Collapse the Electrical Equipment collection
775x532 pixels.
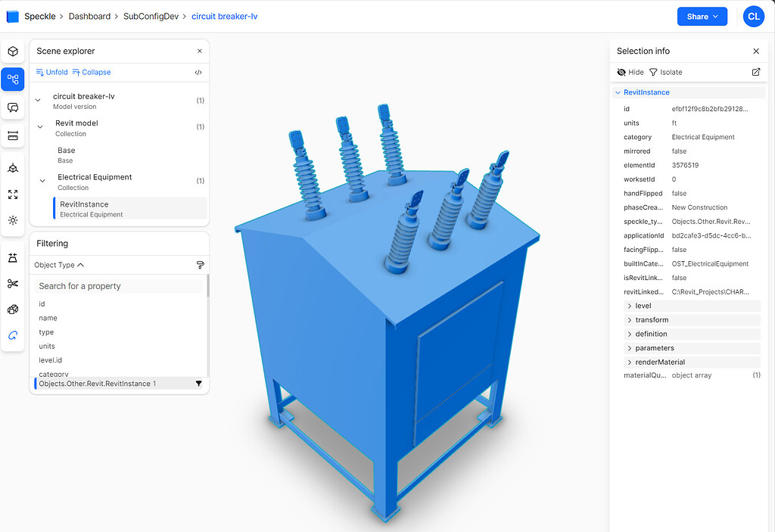pyautogui.click(x=42, y=181)
